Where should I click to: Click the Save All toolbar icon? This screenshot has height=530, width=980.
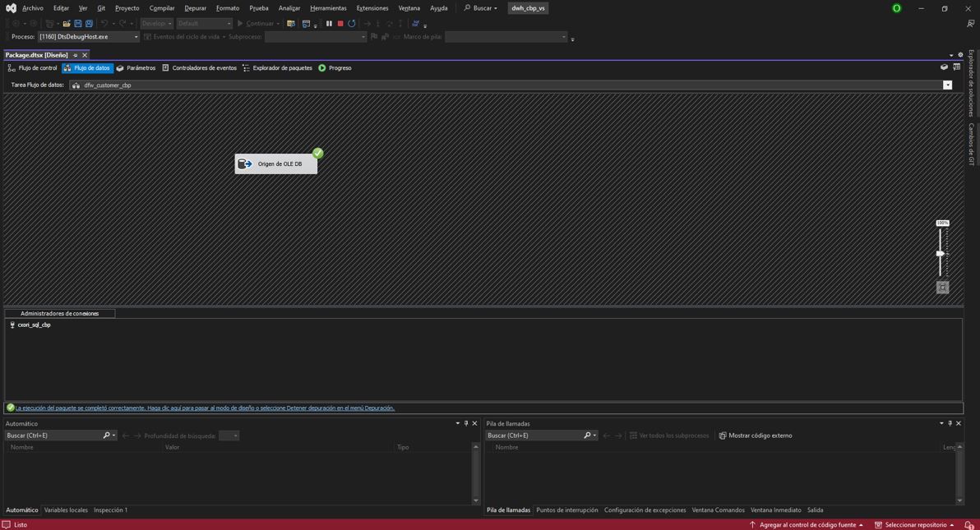coord(90,24)
